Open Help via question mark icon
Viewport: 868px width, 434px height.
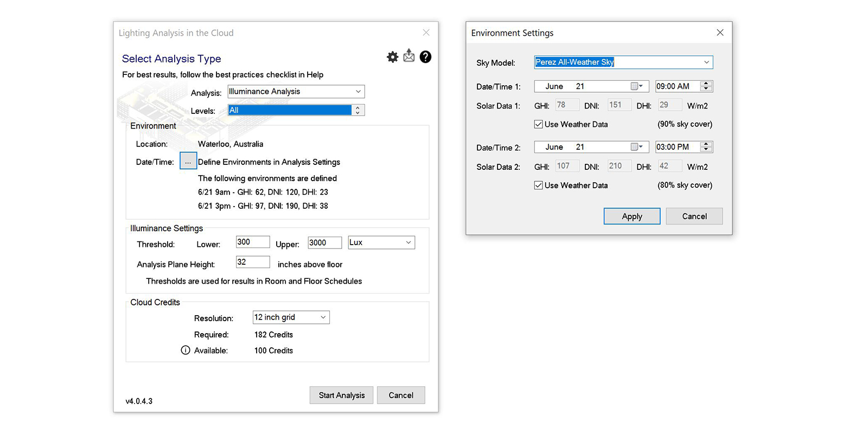(425, 57)
